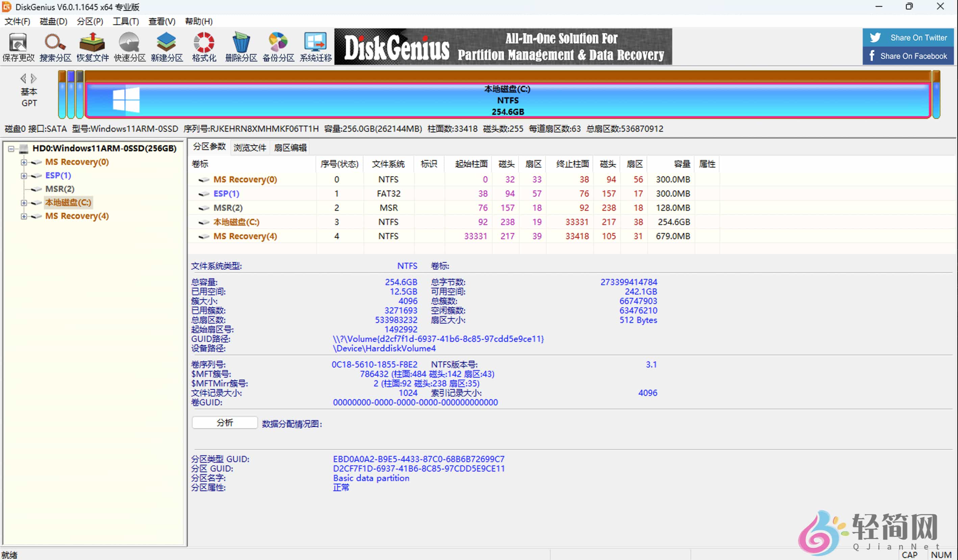Collapse the HD0:Windows11ARM-0SSD tree node
Image resolution: width=958 pixels, height=560 pixels.
(11, 149)
